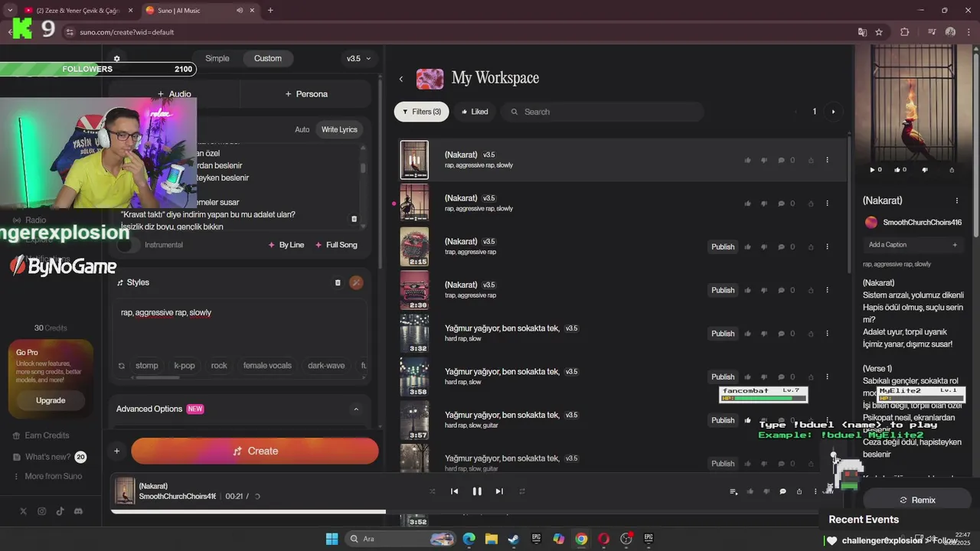Publish the 2:15 (Nakarat) trap song
980x551 pixels.
(x=723, y=246)
